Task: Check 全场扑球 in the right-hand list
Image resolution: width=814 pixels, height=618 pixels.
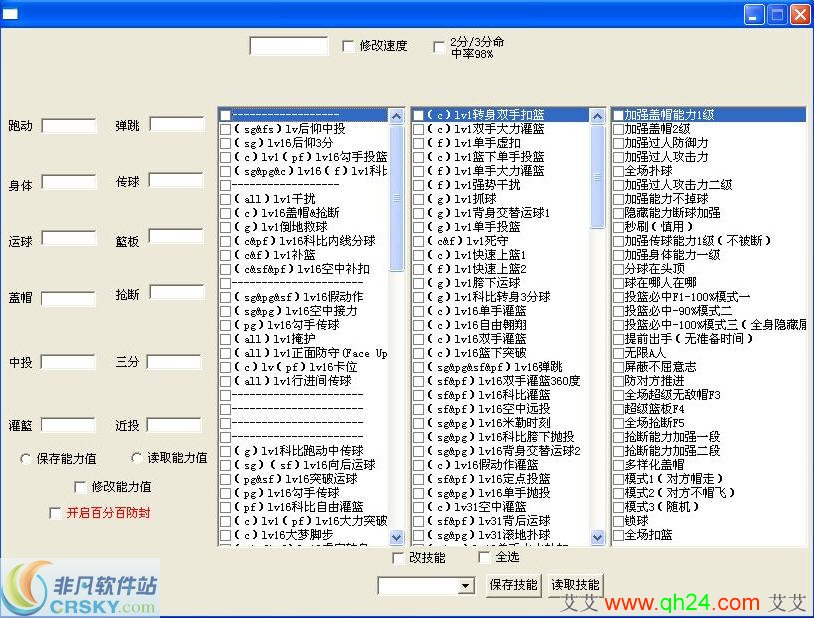Action: click(618, 171)
